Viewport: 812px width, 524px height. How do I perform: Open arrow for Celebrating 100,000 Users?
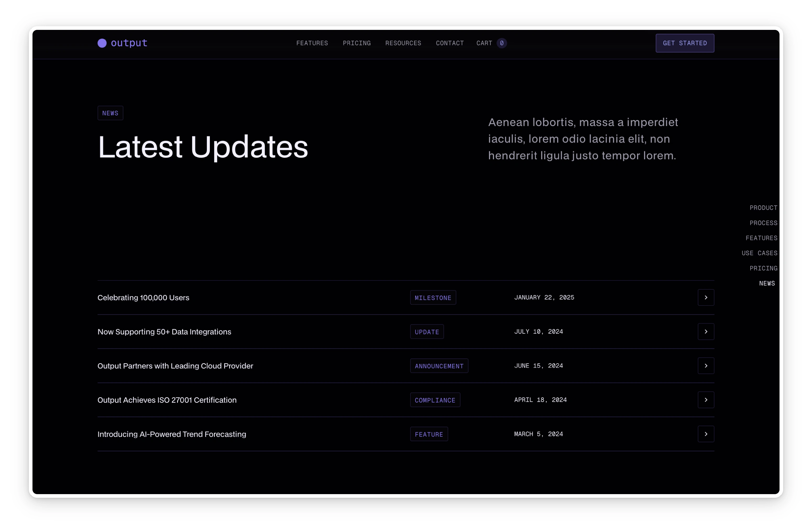click(706, 297)
